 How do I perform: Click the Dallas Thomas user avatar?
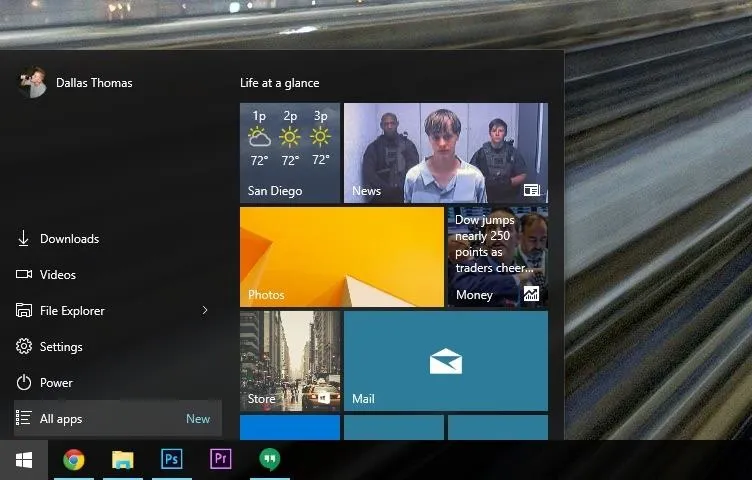tap(32, 82)
